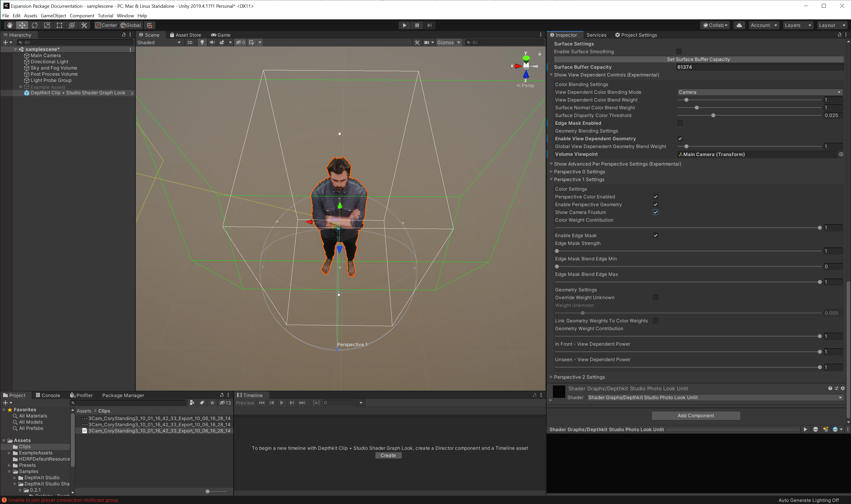Open the Shaded draw mode dropdown
This screenshot has height=504, width=851.
[x=159, y=42]
